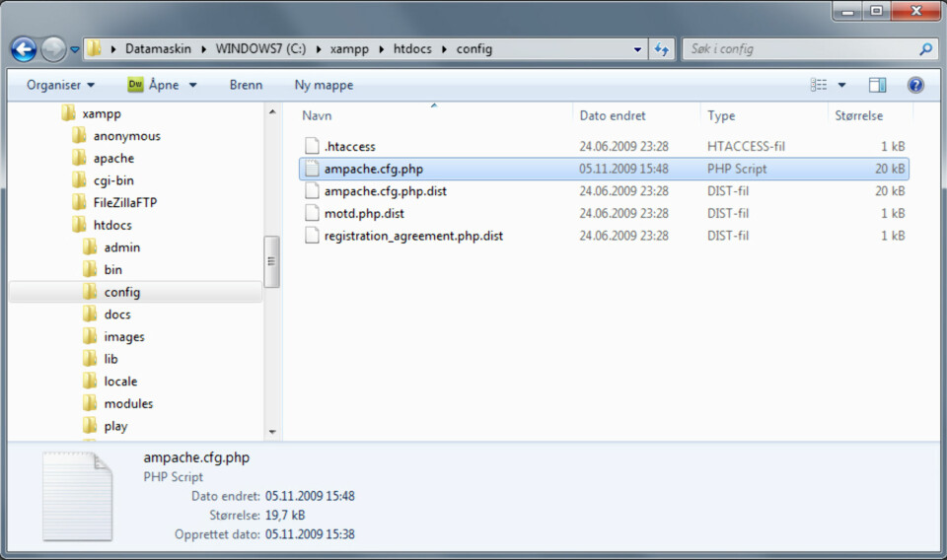
Task: Click the locale folder icon in tree
Action: [x=90, y=381]
